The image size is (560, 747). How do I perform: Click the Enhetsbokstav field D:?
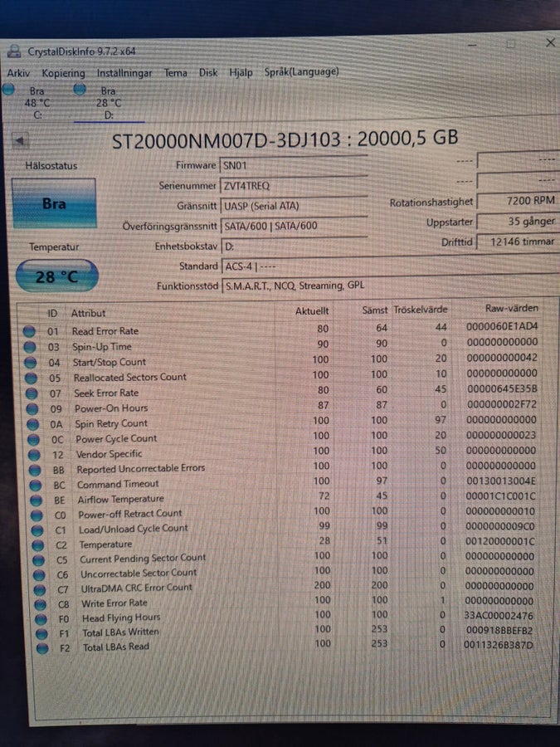(293, 246)
